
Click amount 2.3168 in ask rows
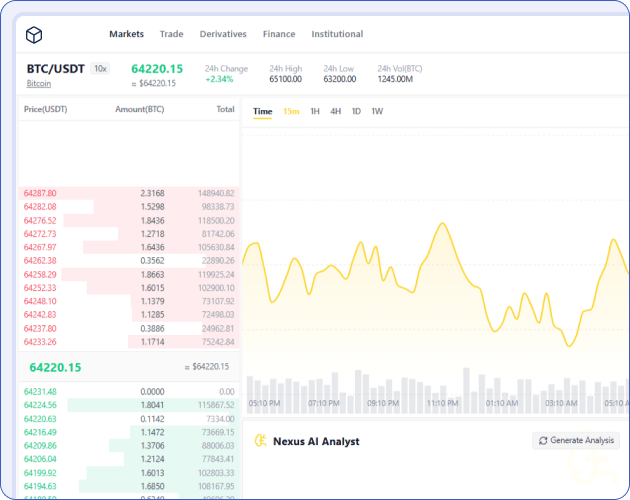click(152, 193)
